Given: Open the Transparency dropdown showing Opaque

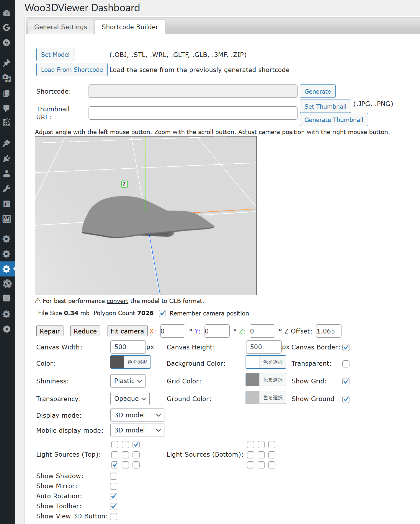Looking at the screenshot, I should tap(130, 399).
